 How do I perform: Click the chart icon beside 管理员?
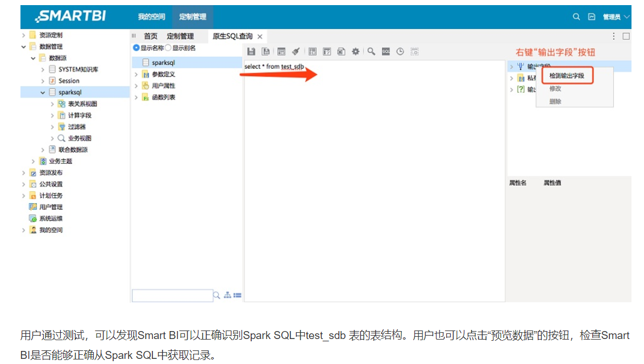click(x=592, y=17)
